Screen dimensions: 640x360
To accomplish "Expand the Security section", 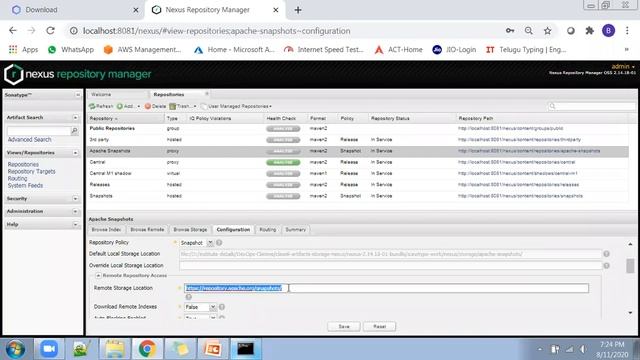I will tap(76, 199).
